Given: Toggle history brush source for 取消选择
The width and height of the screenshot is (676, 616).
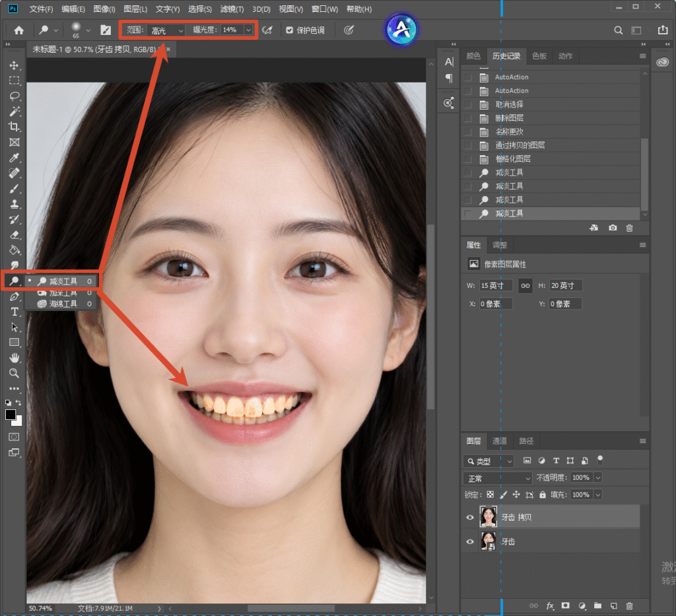Looking at the screenshot, I should pyautogui.click(x=468, y=105).
